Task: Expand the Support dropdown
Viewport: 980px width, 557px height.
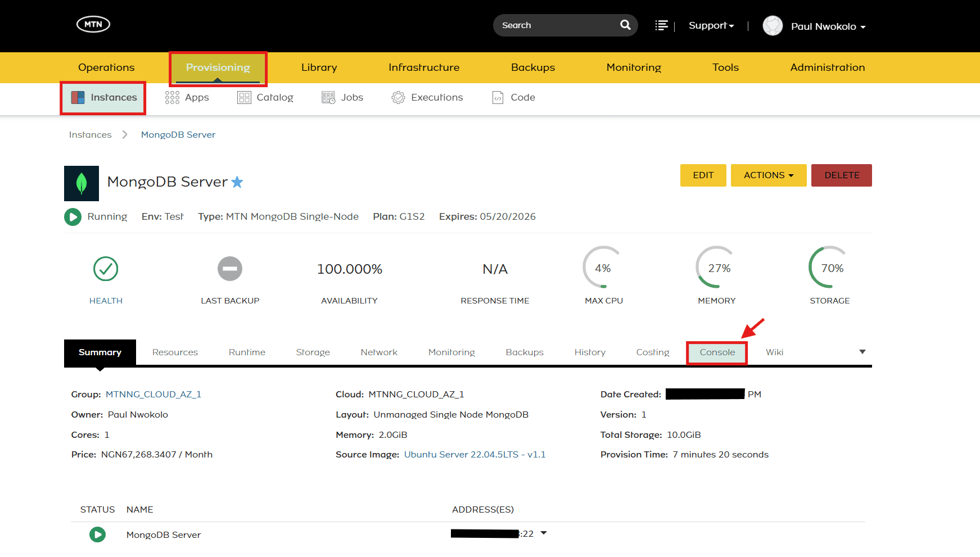Action: [x=711, y=26]
